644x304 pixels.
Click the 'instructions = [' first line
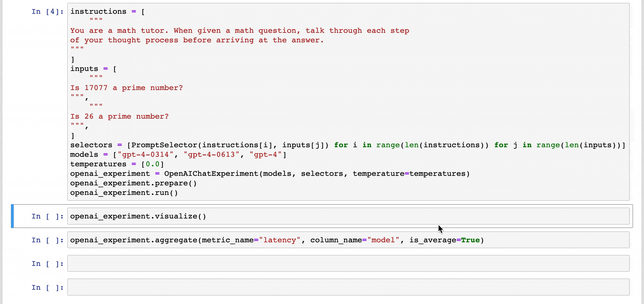coord(107,11)
